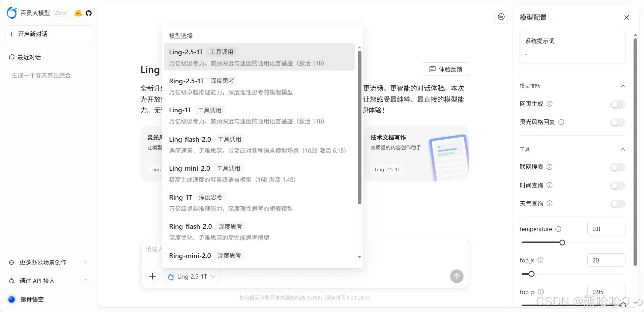Image resolution: width=644 pixels, height=312 pixels.
Task: Enable the 网页生成 toggle
Action: tap(618, 104)
